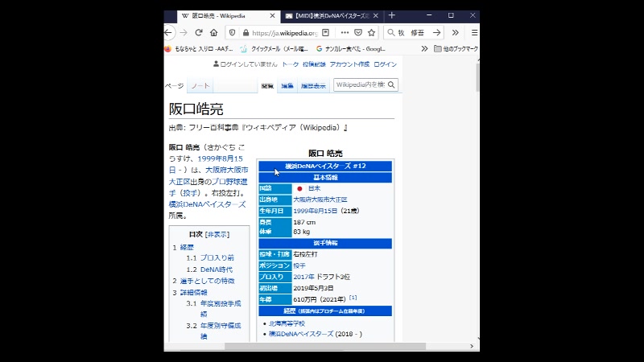Open ナンカレー食べた Google bookmark
The image size is (644, 362).
350,48
